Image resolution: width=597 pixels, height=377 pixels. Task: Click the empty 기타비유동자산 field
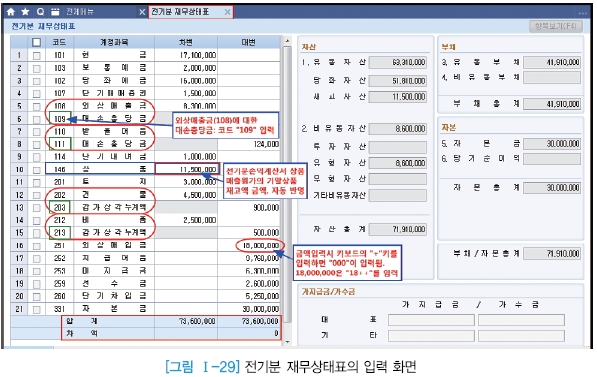pyautogui.click(x=397, y=195)
